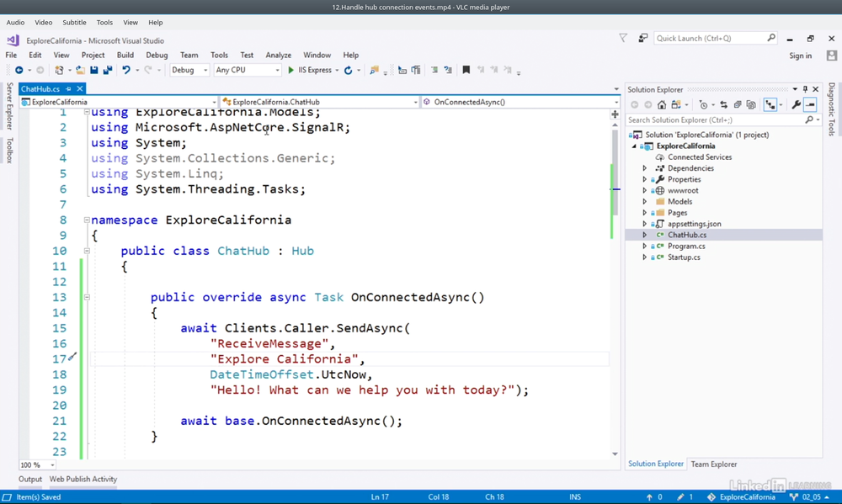Open the IIS Express dropdown arrow
Image resolution: width=842 pixels, height=504 pixels.
(x=337, y=71)
